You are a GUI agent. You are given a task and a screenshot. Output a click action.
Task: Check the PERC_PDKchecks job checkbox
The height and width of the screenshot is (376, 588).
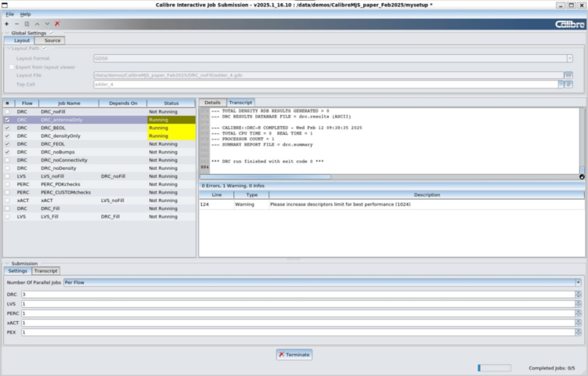pos(7,184)
